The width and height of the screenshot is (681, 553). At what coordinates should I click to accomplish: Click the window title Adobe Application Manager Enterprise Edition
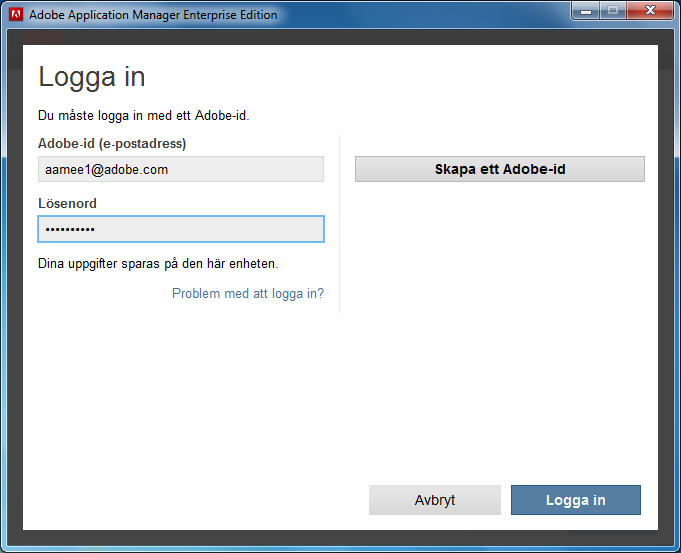153,15
